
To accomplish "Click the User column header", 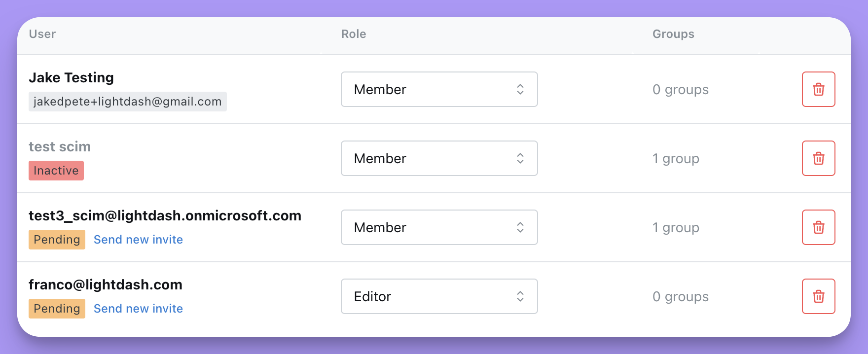I will click(x=42, y=34).
